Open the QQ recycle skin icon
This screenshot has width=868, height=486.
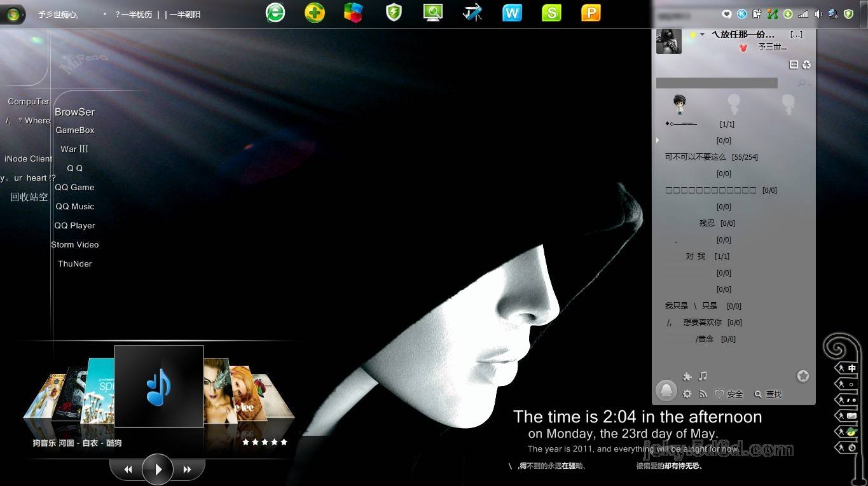pos(806,64)
